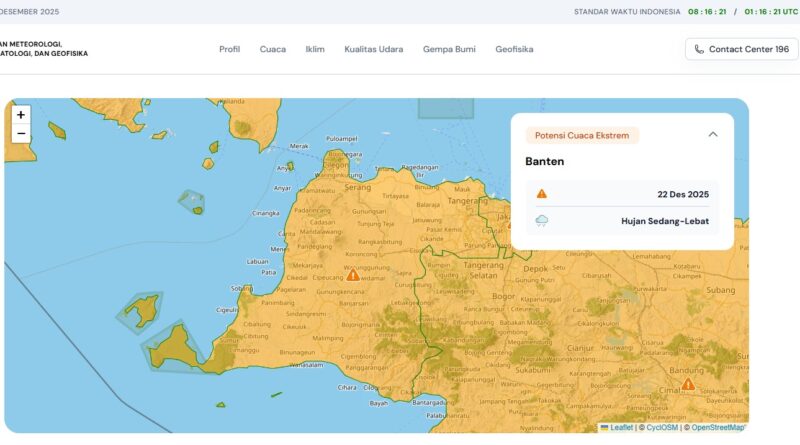
Task: Open the Kualitas Udara menu
Action: (374, 49)
